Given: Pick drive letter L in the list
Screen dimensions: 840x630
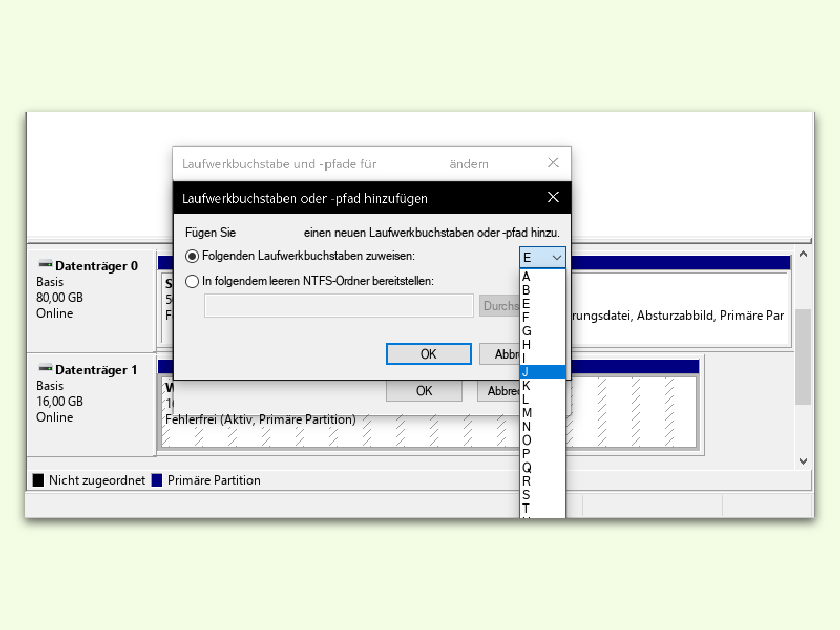Looking at the screenshot, I should point(543,400).
